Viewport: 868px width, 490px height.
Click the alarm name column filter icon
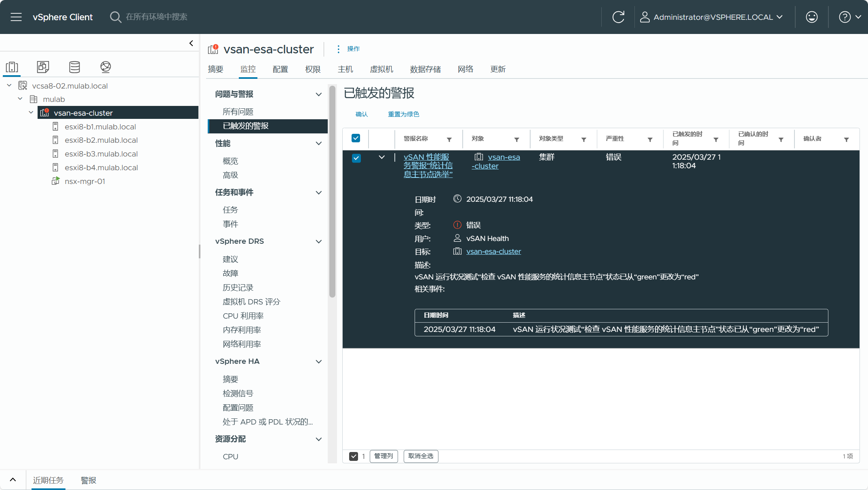pos(449,139)
